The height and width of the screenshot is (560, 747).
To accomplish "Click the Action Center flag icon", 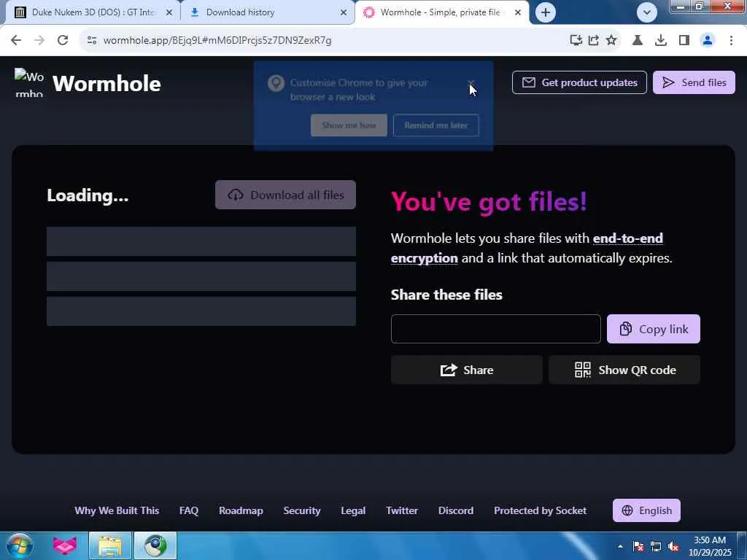I will pos(638,546).
